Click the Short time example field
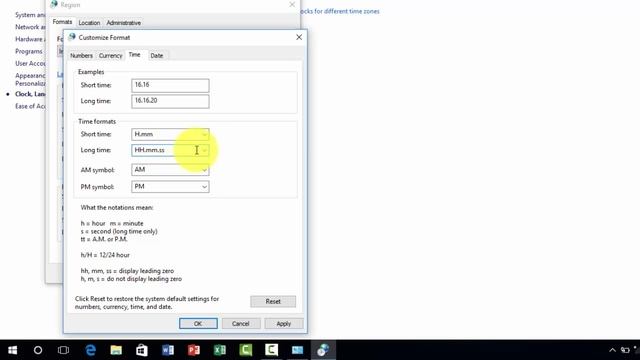This screenshot has height=360, width=640. pos(170,85)
